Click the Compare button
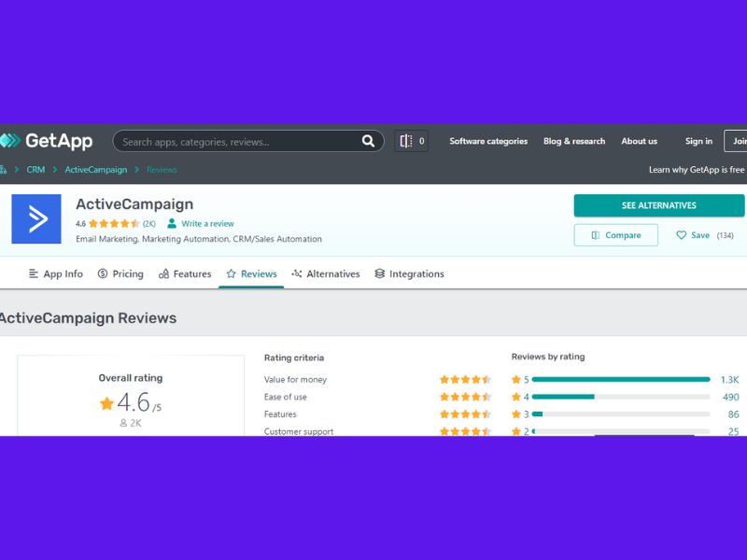 (x=616, y=235)
